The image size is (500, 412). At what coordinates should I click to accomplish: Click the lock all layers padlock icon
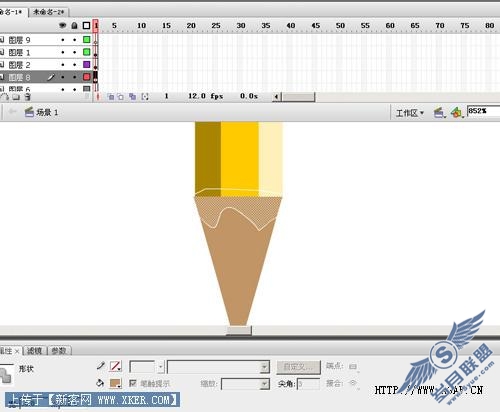pyautogui.click(x=75, y=25)
